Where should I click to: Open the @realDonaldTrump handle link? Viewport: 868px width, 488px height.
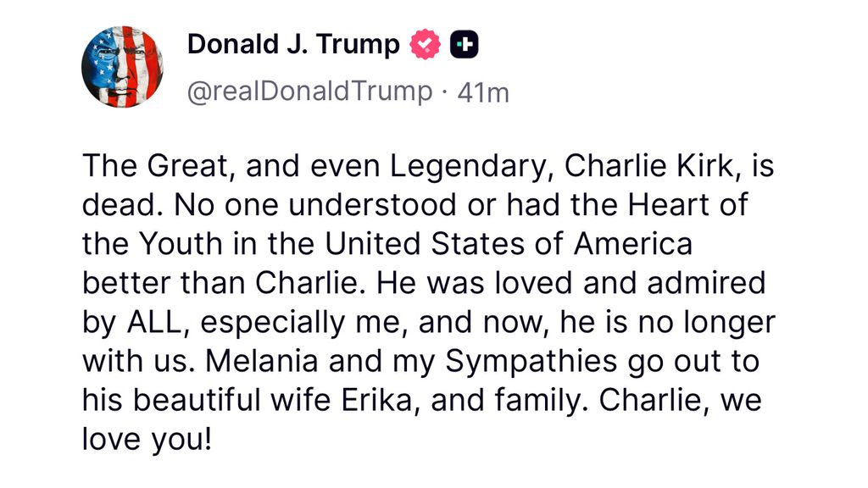tap(309, 91)
